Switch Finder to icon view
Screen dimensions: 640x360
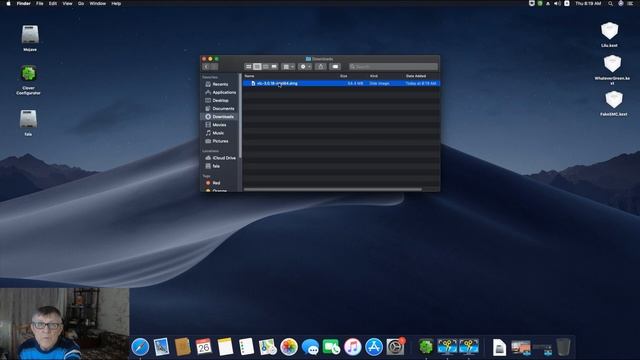[x=249, y=67]
